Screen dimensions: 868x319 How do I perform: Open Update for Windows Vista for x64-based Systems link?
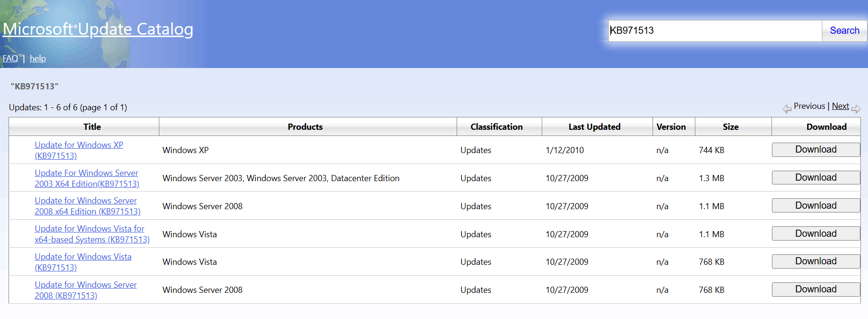(x=92, y=234)
